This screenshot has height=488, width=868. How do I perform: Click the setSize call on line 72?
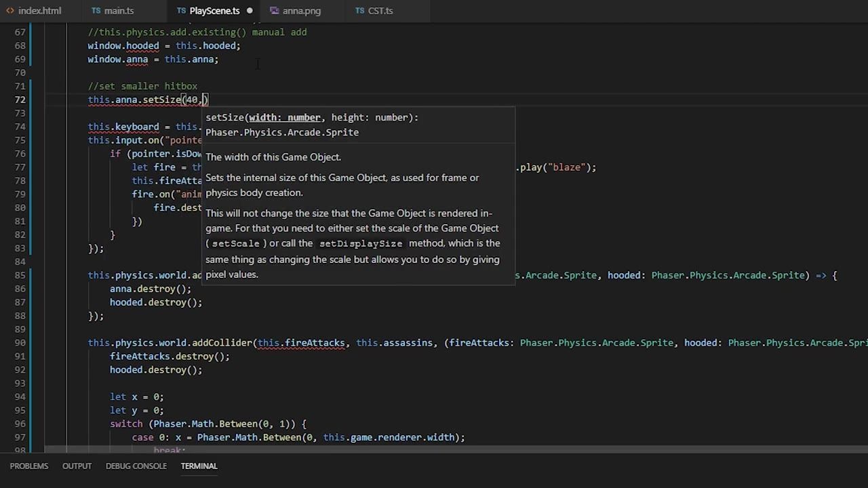click(161, 100)
